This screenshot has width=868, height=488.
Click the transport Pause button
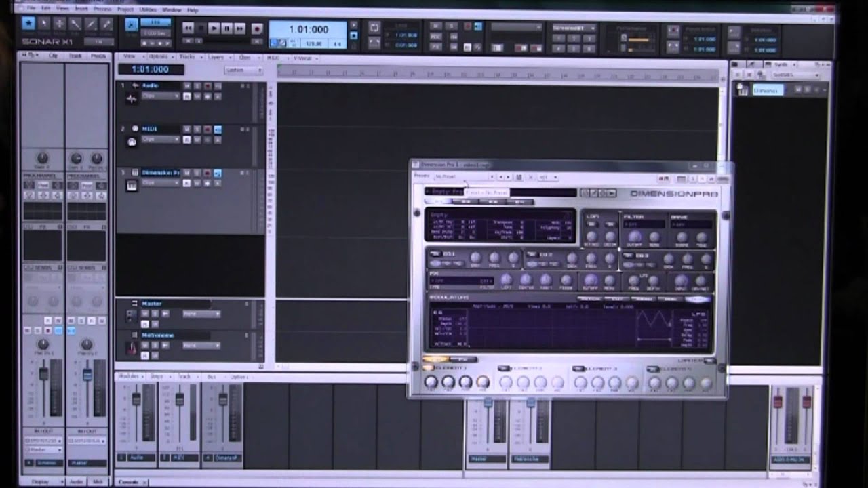[227, 28]
